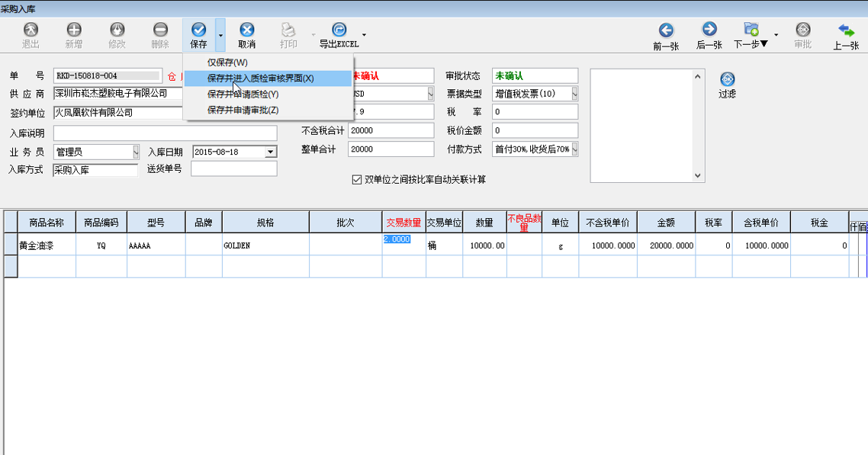Expand the dropdown arrow beside 打印

tap(313, 35)
